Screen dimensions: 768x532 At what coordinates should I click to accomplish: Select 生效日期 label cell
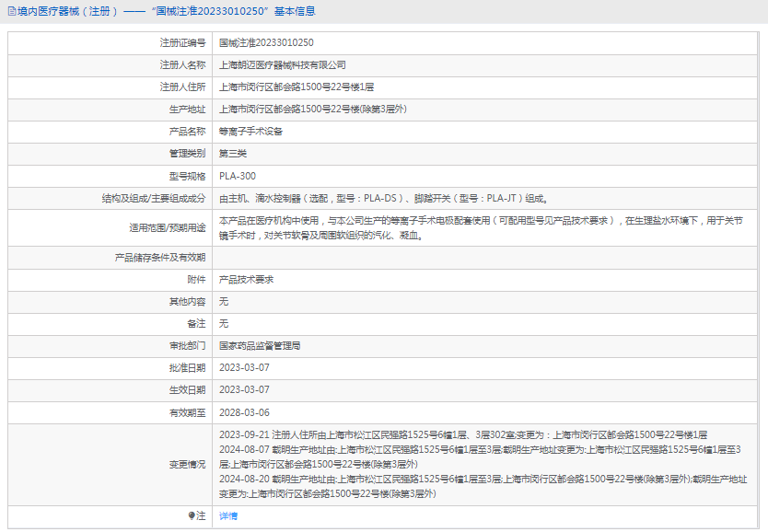click(x=110, y=390)
